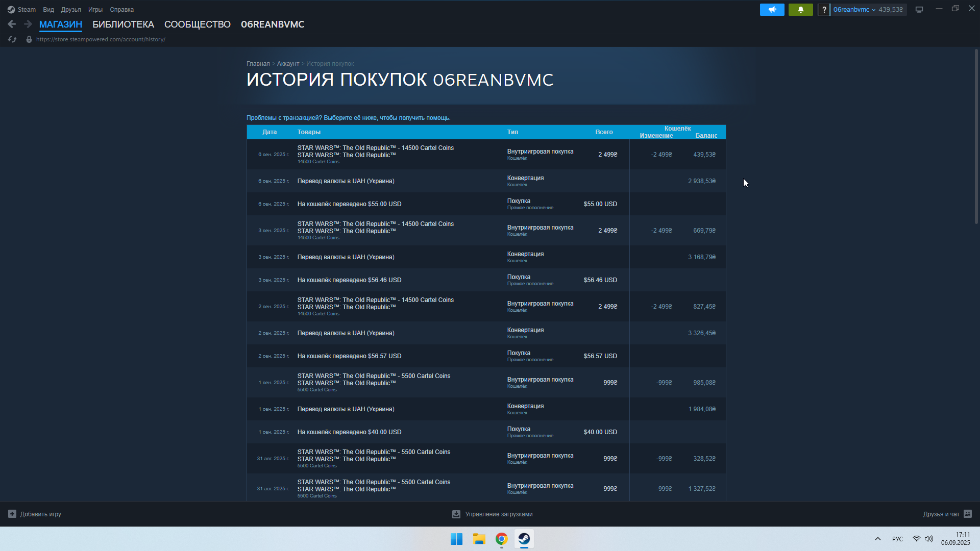The image size is (980, 551).
Task: Click the Управление загрузками label
Action: (x=499, y=514)
